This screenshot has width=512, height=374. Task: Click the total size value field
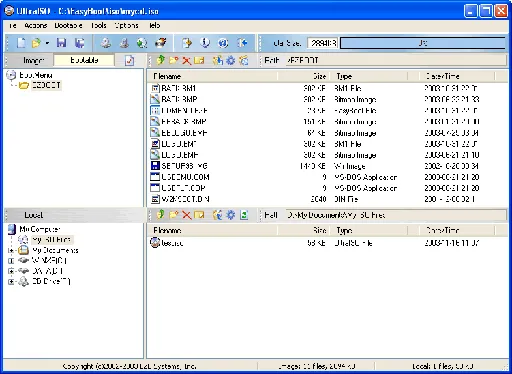tap(323, 43)
